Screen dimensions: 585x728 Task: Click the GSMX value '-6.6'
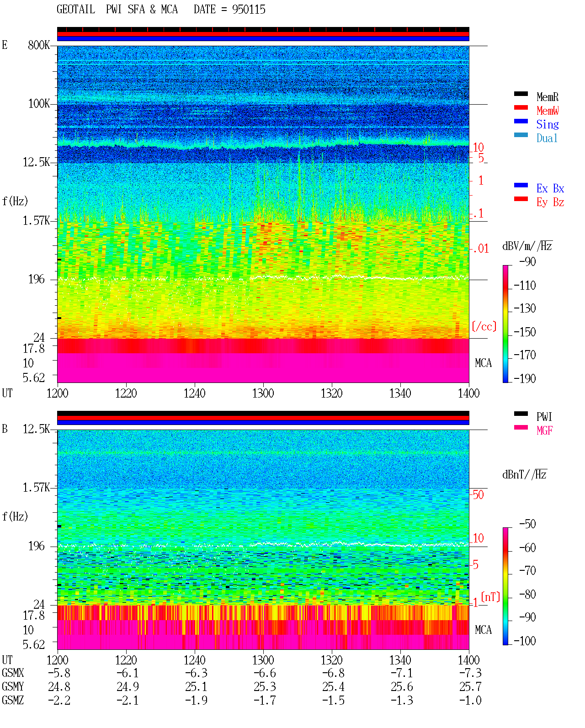(x=265, y=673)
